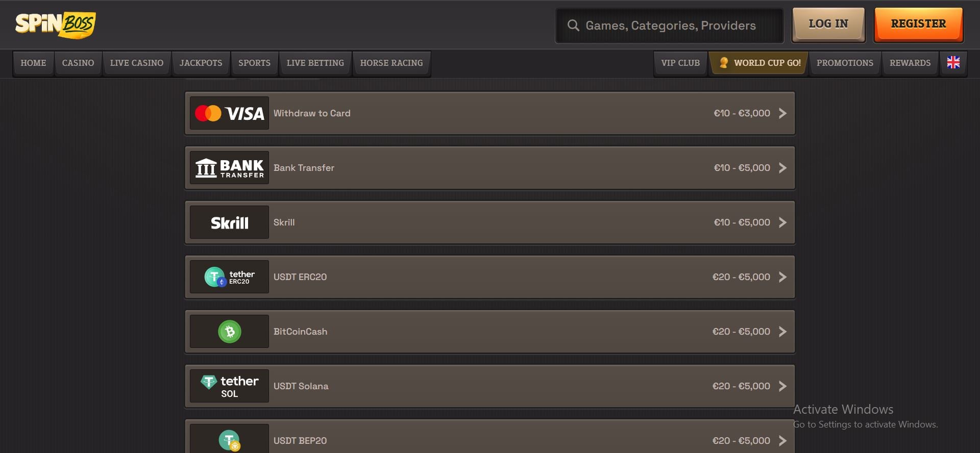The width and height of the screenshot is (980, 453).
Task: Open the Live Casino section
Action: (137, 63)
